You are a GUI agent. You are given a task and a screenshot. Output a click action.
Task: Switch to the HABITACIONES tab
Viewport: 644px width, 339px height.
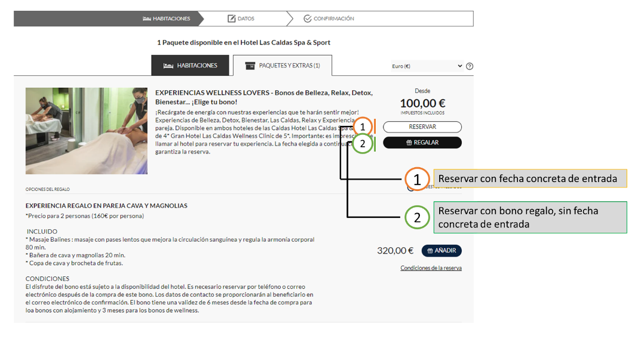point(191,66)
